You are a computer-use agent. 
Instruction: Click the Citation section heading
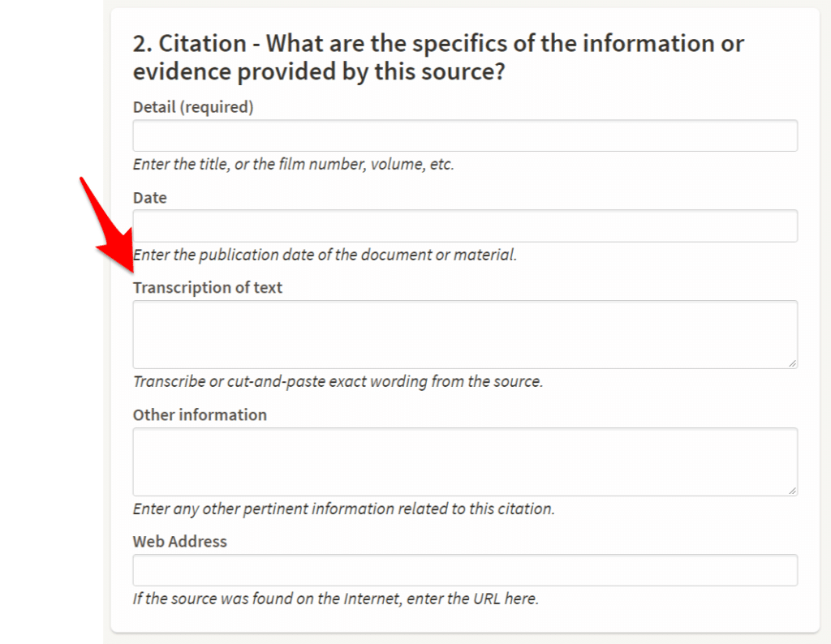pos(438,57)
